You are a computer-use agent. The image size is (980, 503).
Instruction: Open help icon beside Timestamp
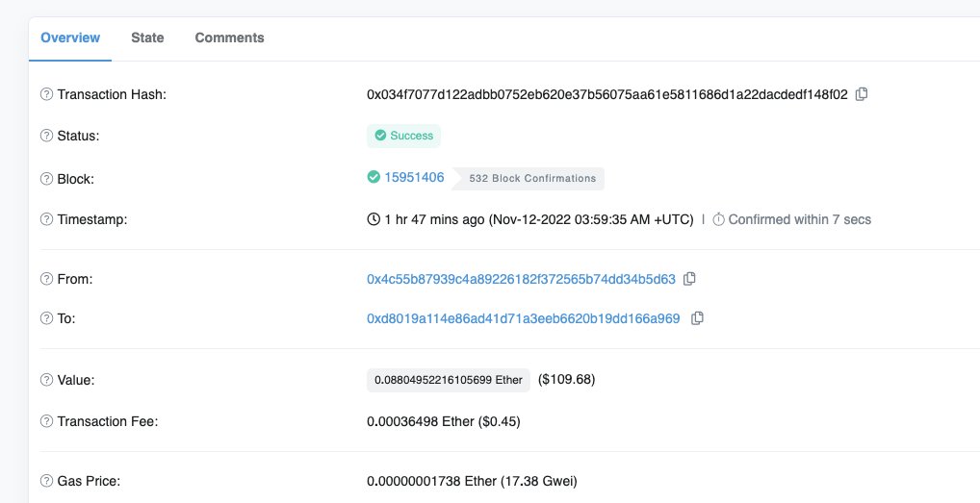46,219
